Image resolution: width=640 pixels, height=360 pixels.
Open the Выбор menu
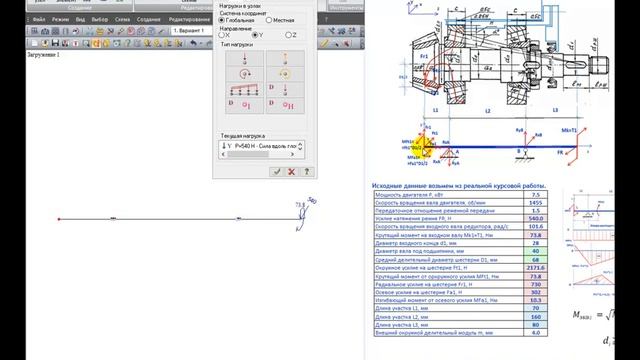(x=100, y=19)
